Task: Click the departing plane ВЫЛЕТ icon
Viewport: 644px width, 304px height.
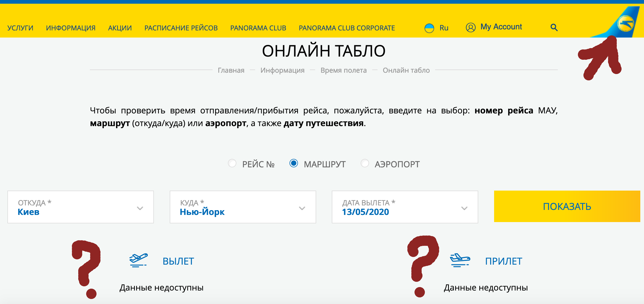Action: [138, 260]
